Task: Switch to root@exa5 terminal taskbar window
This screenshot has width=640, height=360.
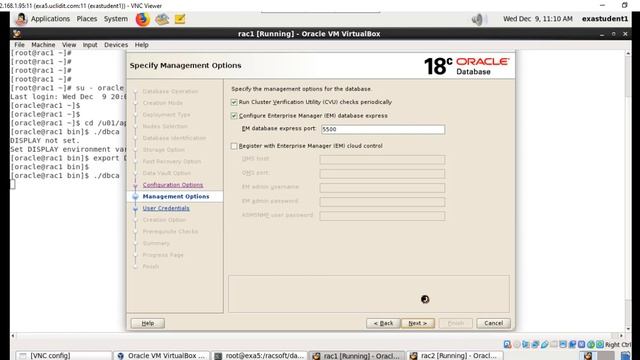Action: click(259, 356)
